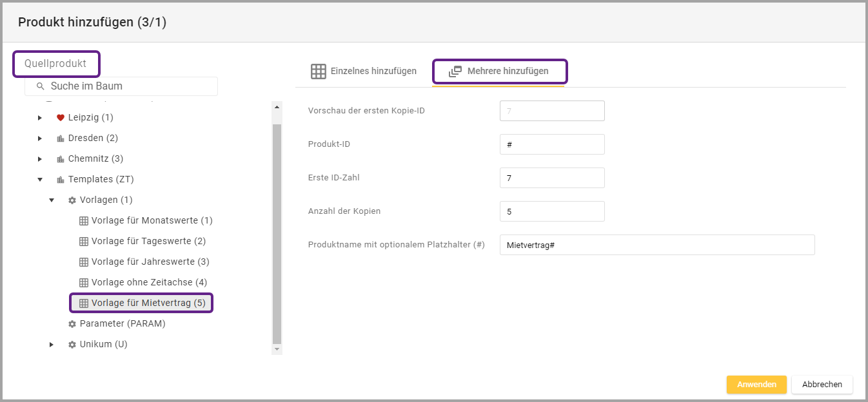868x402 pixels.
Task: Open the Mehrere hinzufügen tab
Action: pyautogui.click(x=500, y=72)
